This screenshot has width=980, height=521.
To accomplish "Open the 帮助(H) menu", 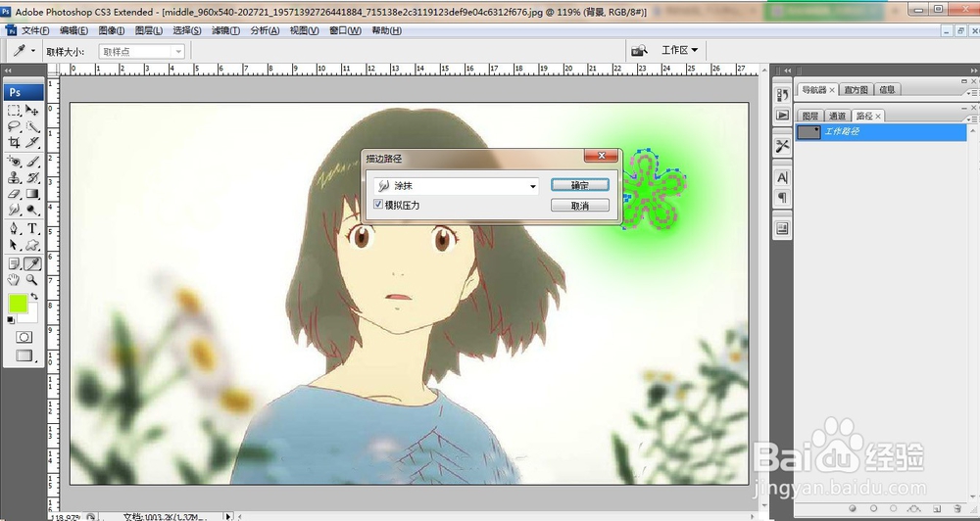I will pos(386,30).
